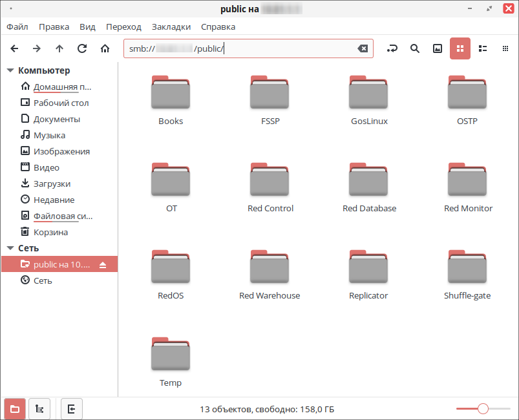Open the Сеть network location item
Image resolution: width=519 pixels, height=420 pixels.
point(59,280)
